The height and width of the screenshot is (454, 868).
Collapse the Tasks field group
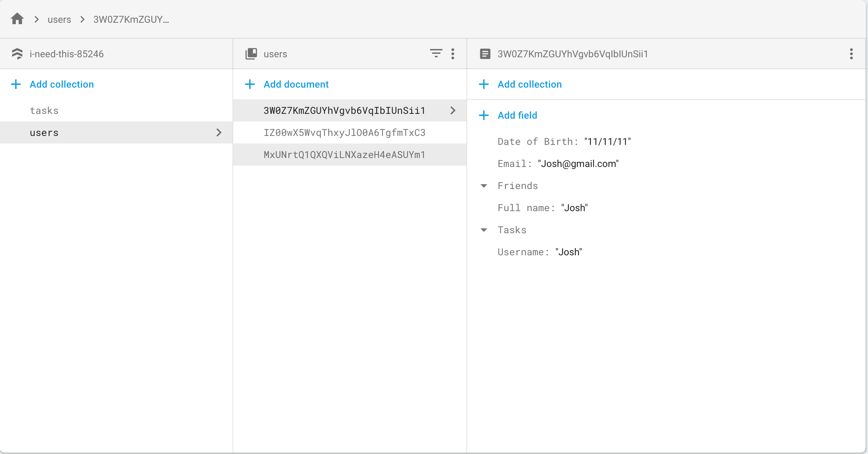pos(483,229)
